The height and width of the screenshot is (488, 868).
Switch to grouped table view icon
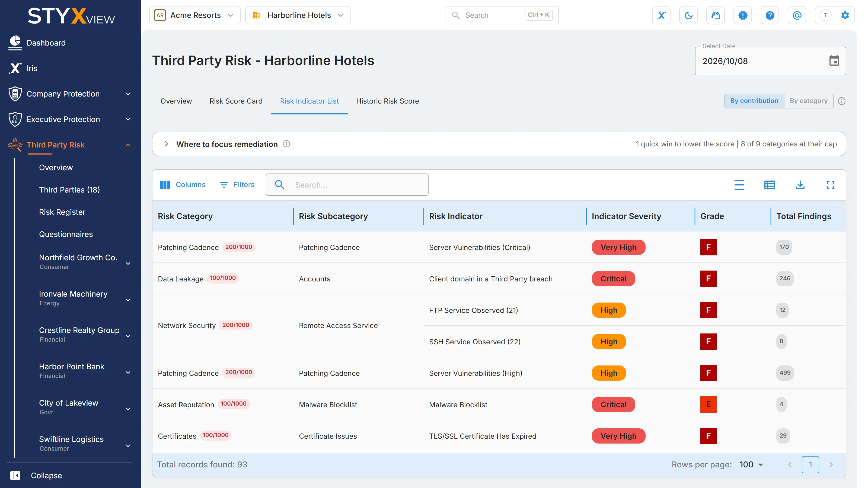click(x=770, y=185)
